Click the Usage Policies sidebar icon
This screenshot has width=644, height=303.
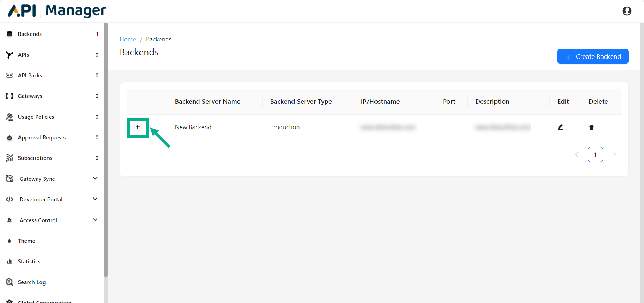coord(9,117)
